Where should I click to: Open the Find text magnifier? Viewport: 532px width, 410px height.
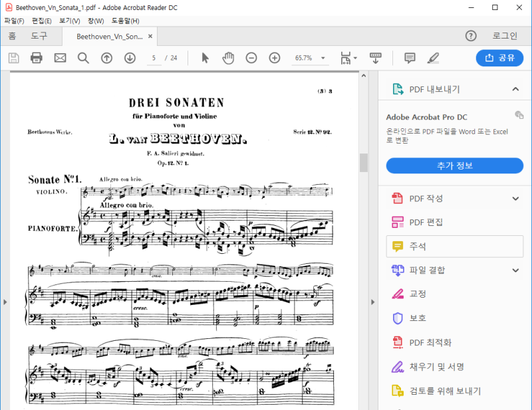pyautogui.click(x=83, y=58)
